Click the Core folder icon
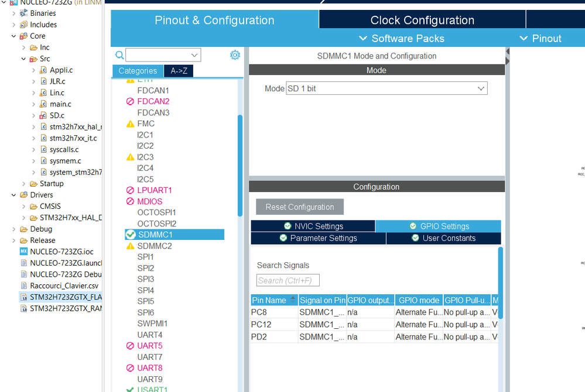 [24, 36]
